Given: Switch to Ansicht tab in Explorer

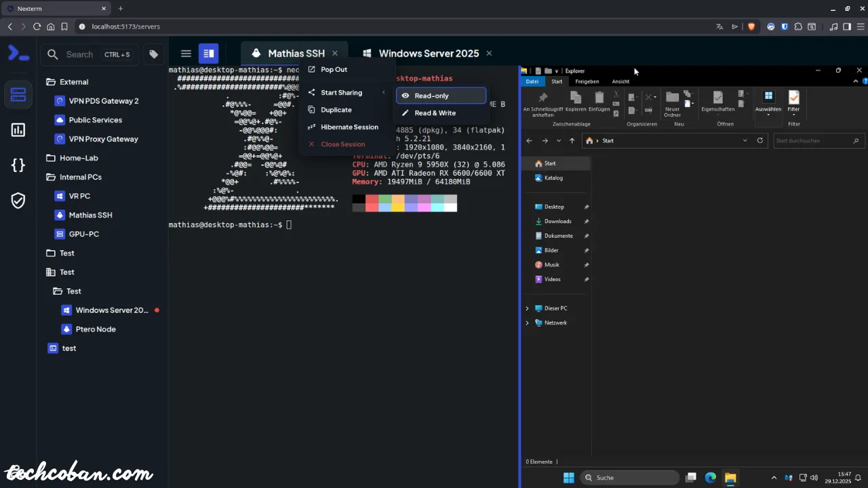Looking at the screenshot, I should [x=620, y=81].
